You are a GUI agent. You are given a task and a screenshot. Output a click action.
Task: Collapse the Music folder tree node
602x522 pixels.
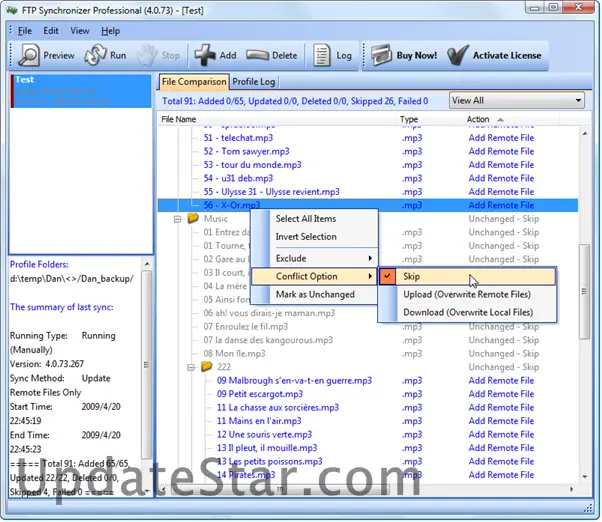click(177, 219)
